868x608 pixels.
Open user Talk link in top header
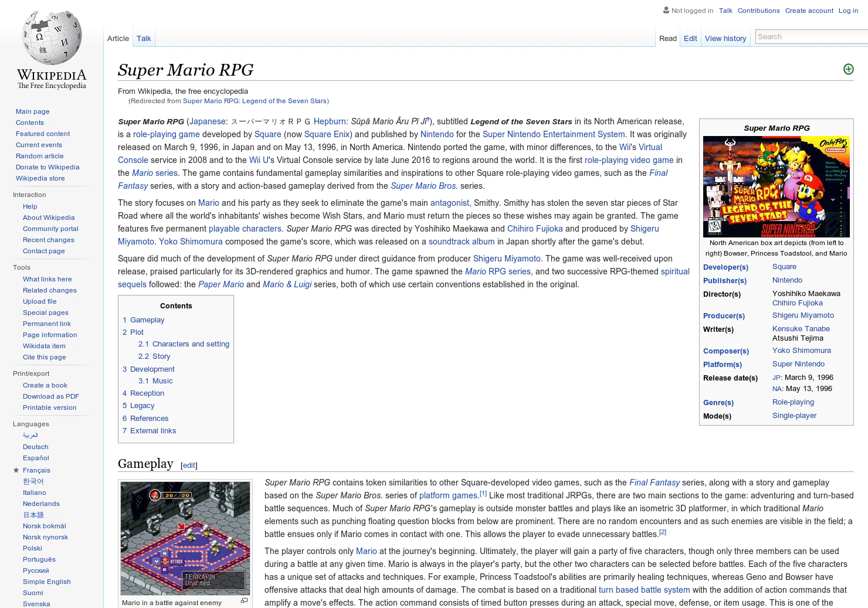coord(725,11)
